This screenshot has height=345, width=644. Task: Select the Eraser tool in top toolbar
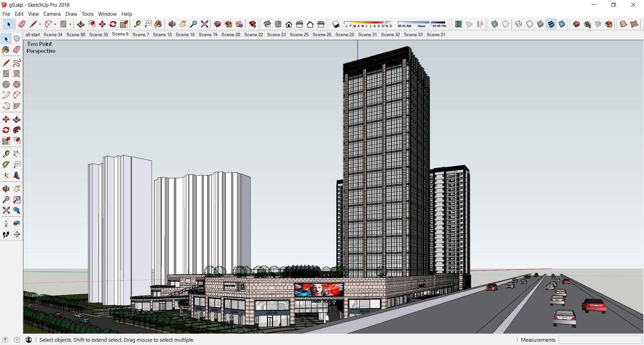[22, 24]
